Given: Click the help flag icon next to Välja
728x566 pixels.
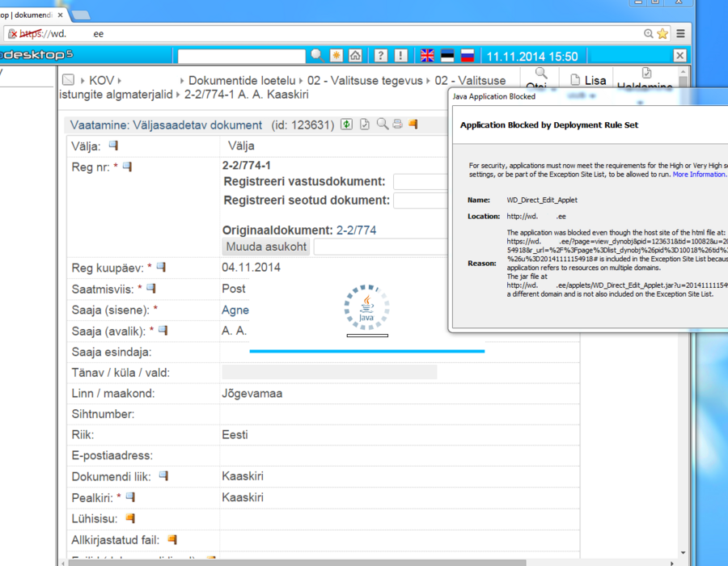Looking at the screenshot, I should click(x=113, y=146).
